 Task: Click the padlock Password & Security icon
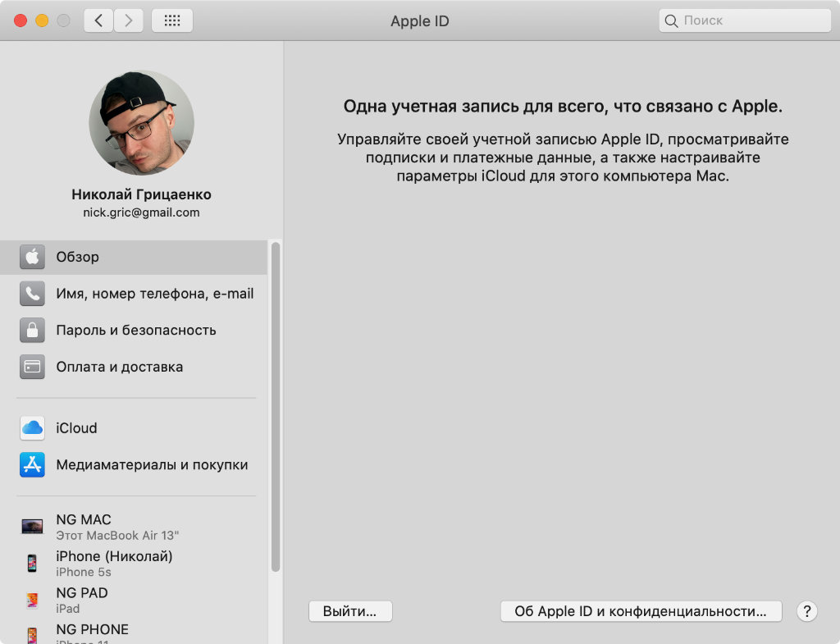[32, 331]
